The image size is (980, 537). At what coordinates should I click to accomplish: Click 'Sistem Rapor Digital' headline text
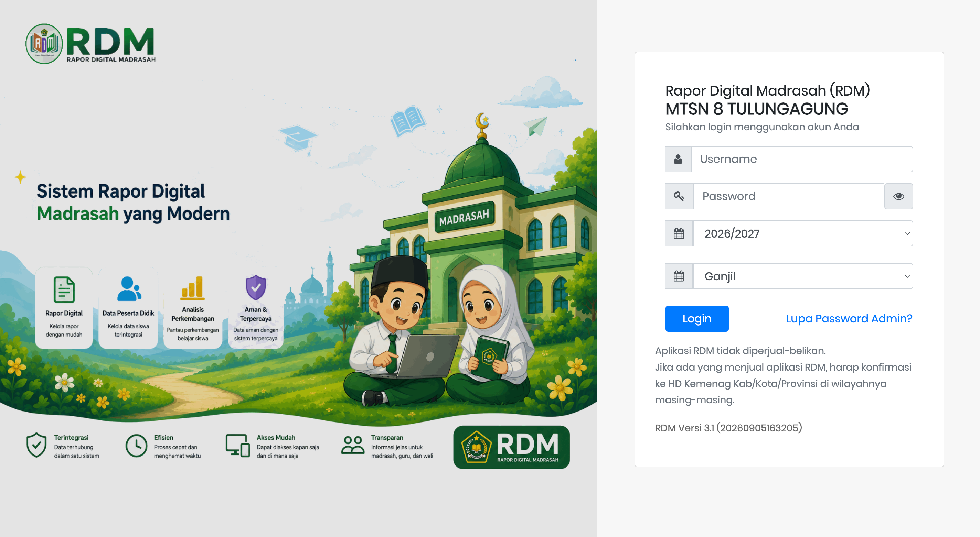coord(120,191)
